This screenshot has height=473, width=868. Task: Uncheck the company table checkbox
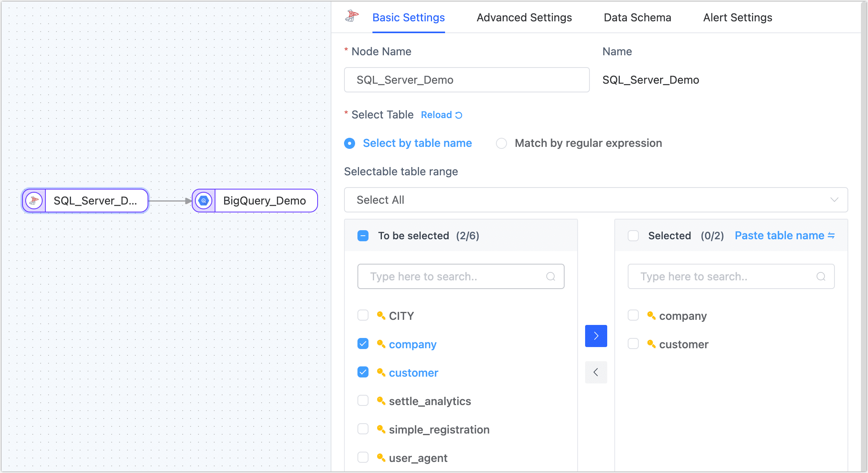pos(363,344)
